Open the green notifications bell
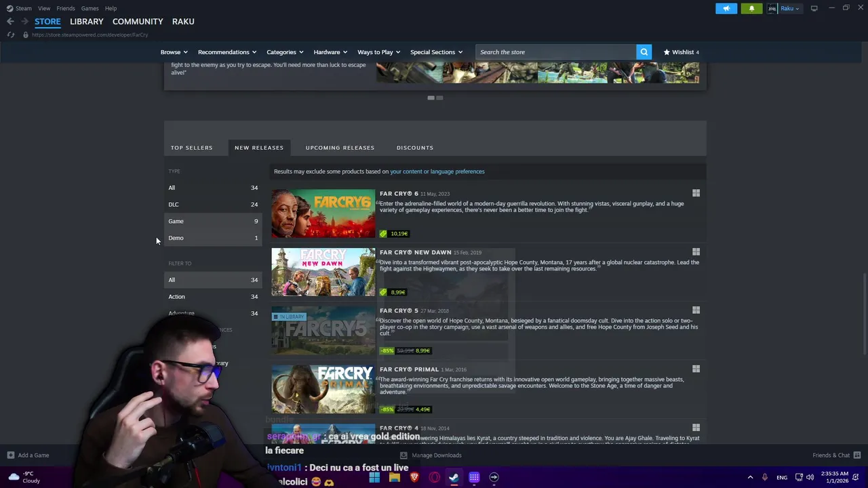Viewport: 868px width, 488px height. 751,8
